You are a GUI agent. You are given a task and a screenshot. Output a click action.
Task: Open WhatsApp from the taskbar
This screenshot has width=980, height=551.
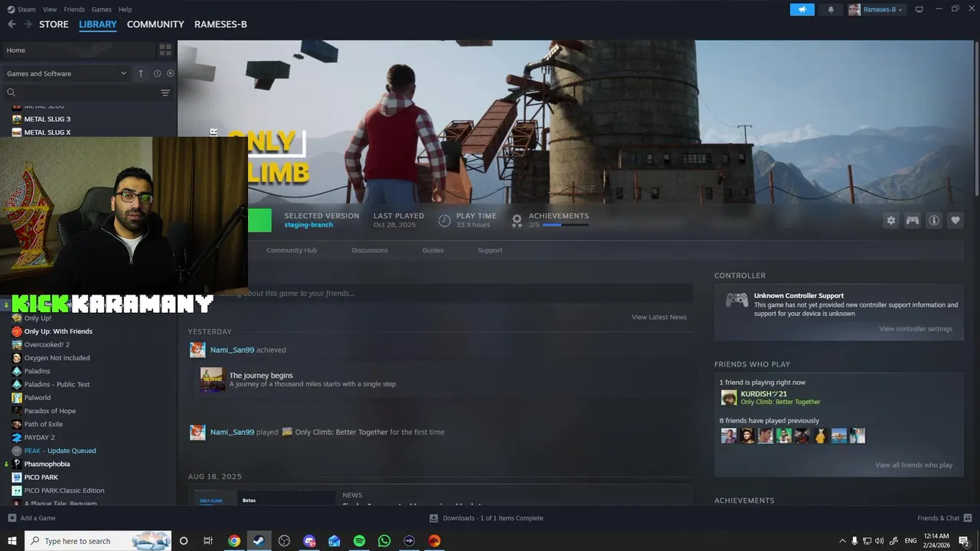384,541
